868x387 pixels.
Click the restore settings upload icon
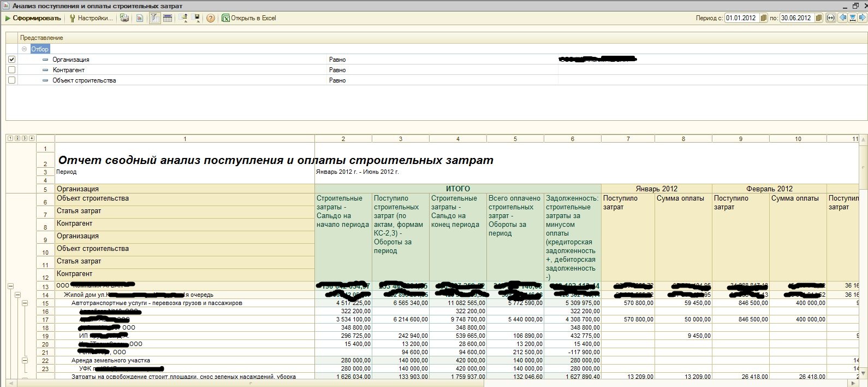coord(183,18)
